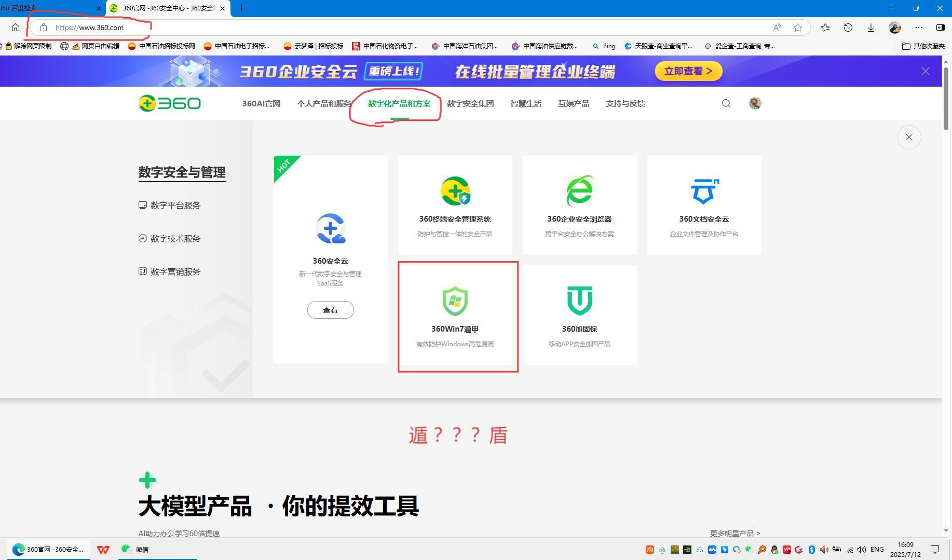Open the 其他收藏夹 bookmarks folder

coord(923,46)
